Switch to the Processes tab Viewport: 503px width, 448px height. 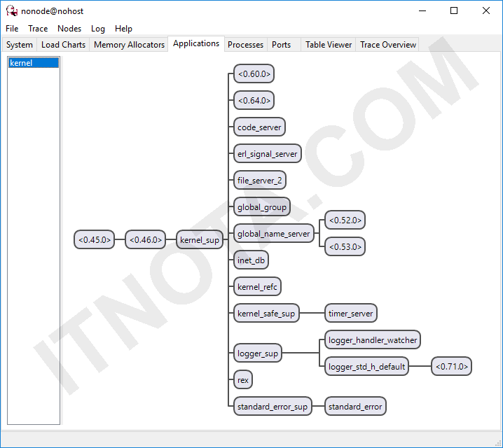pyautogui.click(x=245, y=45)
